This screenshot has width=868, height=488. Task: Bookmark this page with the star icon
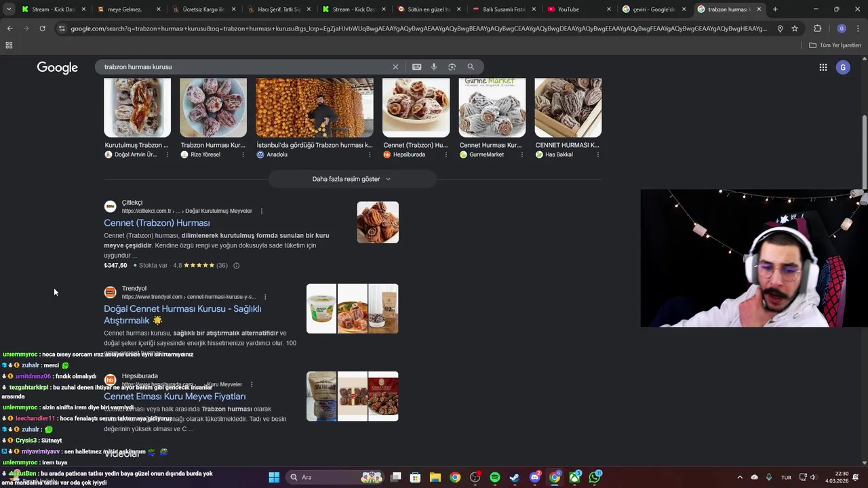pos(795,28)
